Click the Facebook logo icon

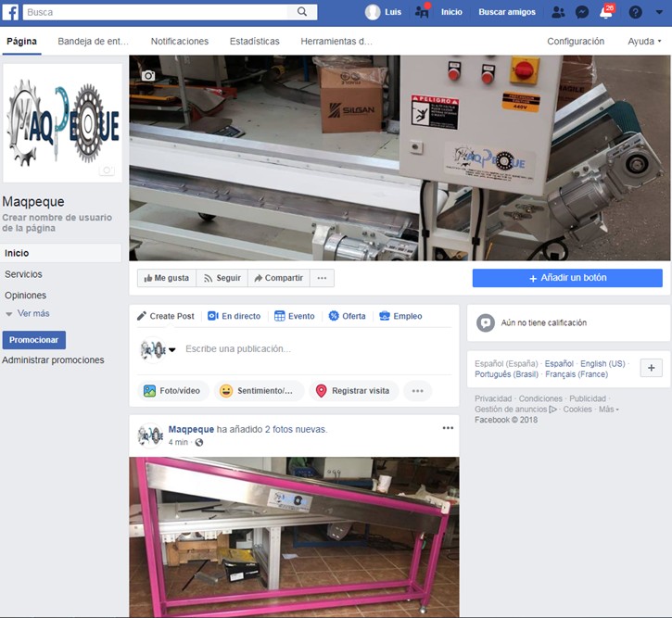point(11,12)
